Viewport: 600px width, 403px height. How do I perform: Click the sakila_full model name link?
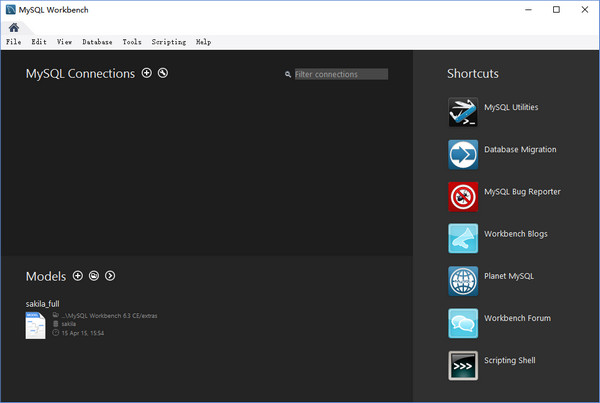tap(43, 303)
